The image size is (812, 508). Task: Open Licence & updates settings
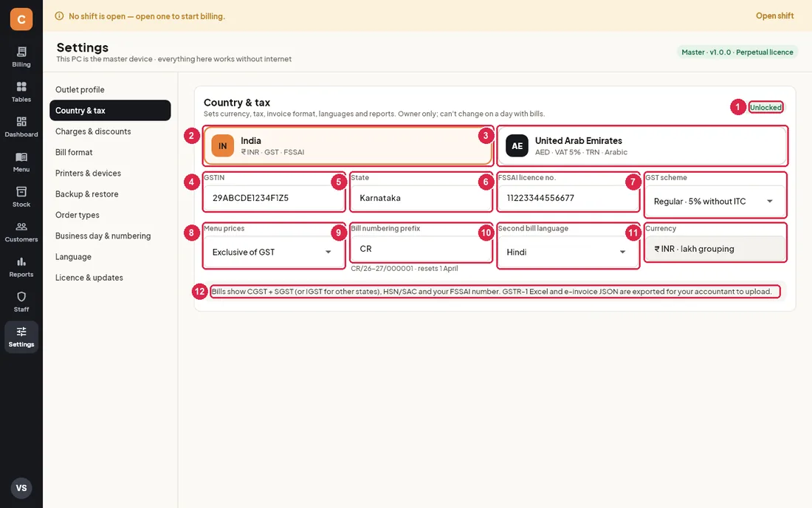coord(110,278)
